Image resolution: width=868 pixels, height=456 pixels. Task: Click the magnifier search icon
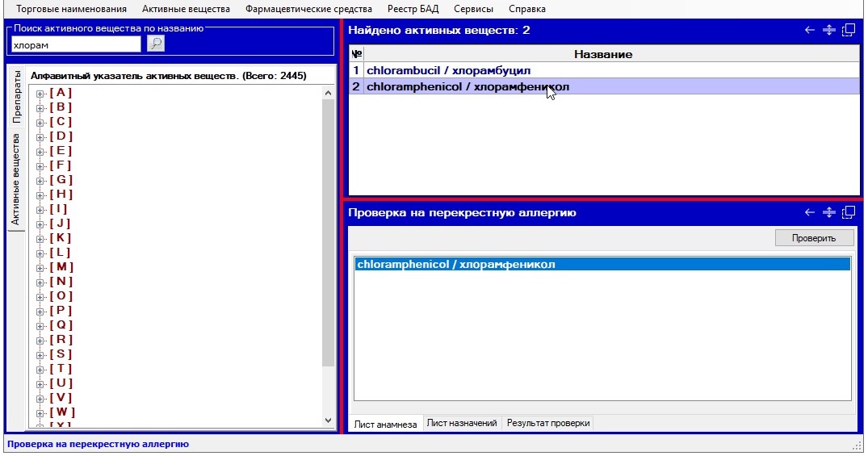click(x=156, y=44)
